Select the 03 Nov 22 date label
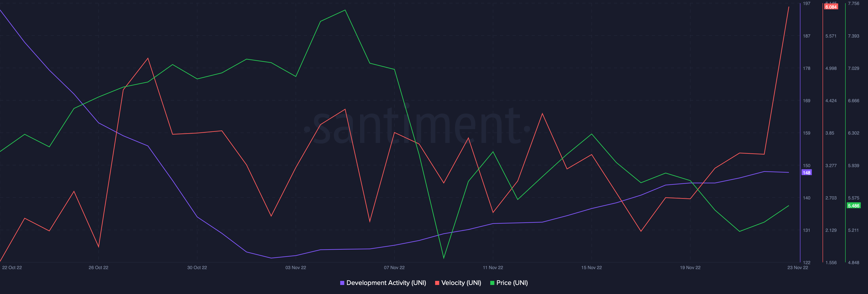This screenshot has height=294, width=868. click(295, 267)
